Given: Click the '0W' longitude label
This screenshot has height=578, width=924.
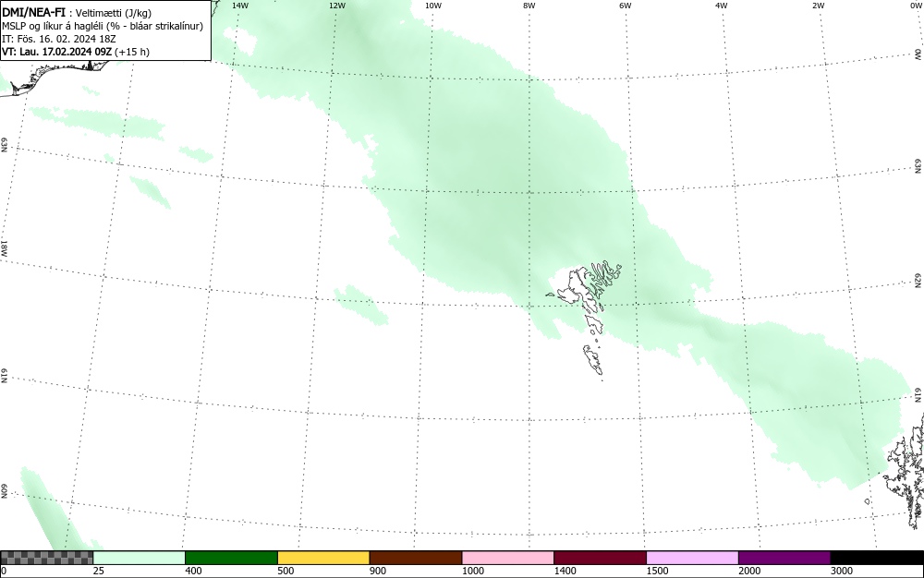Looking at the screenshot, I should click(x=915, y=6).
